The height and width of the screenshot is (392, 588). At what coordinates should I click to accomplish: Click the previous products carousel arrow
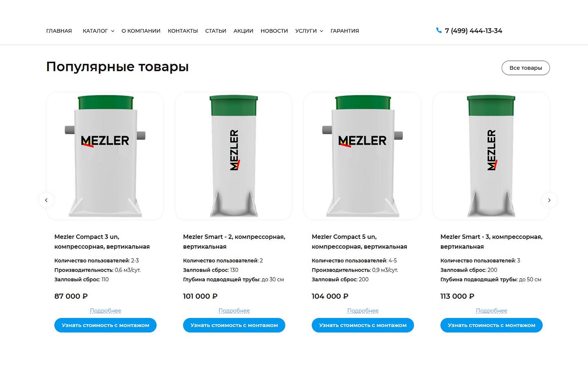click(x=46, y=200)
